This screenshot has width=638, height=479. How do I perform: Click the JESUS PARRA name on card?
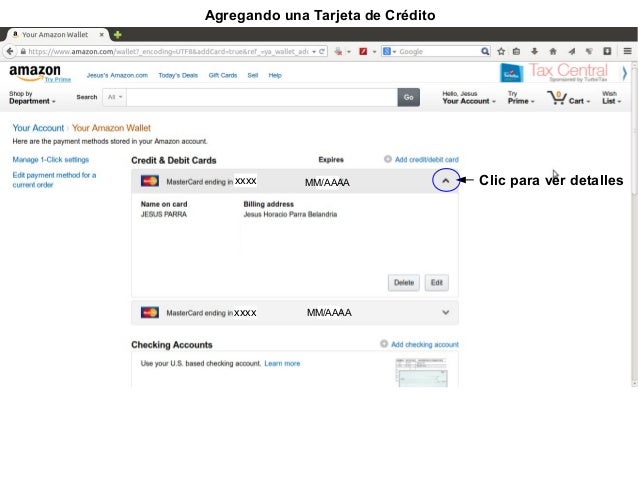coord(164,214)
